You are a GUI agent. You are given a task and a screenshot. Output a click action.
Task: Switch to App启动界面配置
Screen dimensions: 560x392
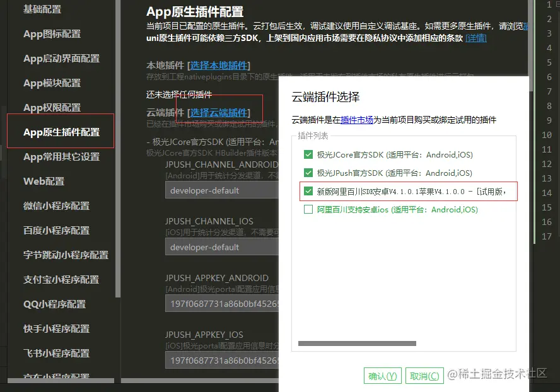pyautogui.click(x=61, y=59)
